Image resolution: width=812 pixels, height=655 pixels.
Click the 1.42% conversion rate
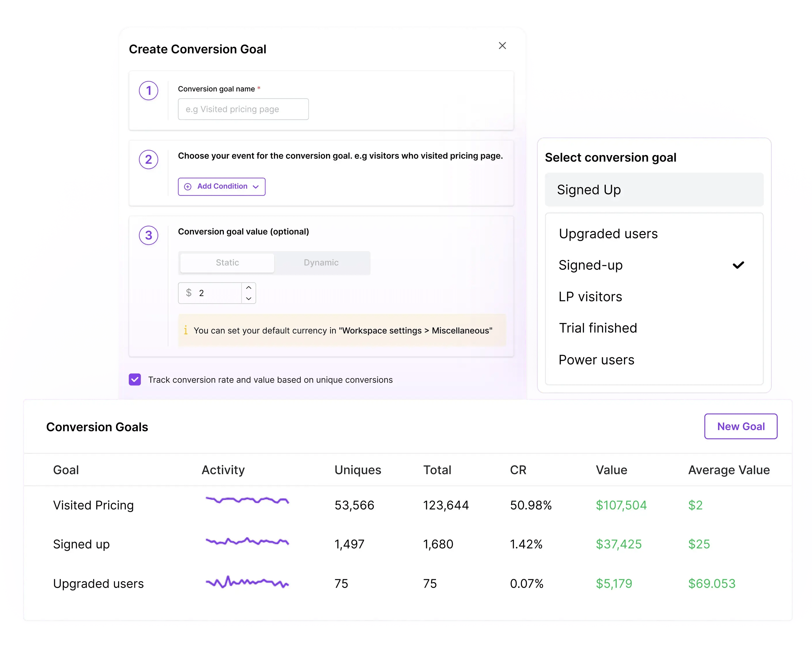coord(526,544)
